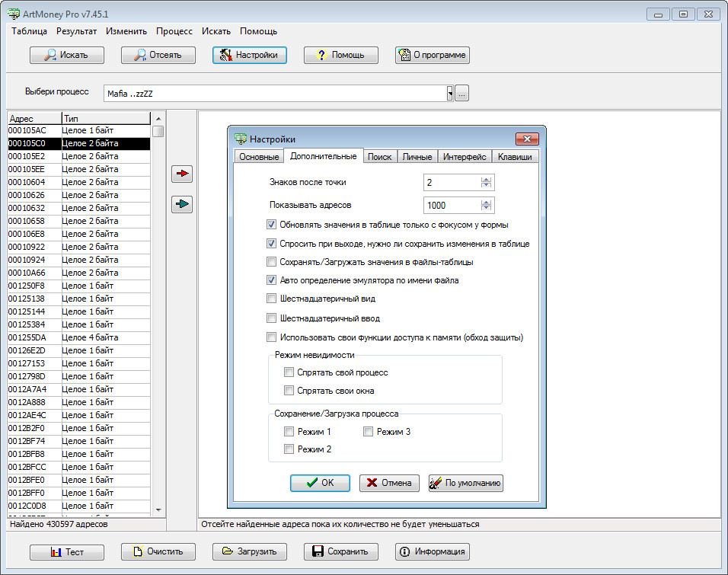Expand the process selection dropdown arrow
The width and height of the screenshot is (728, 575).
[450, 93]
